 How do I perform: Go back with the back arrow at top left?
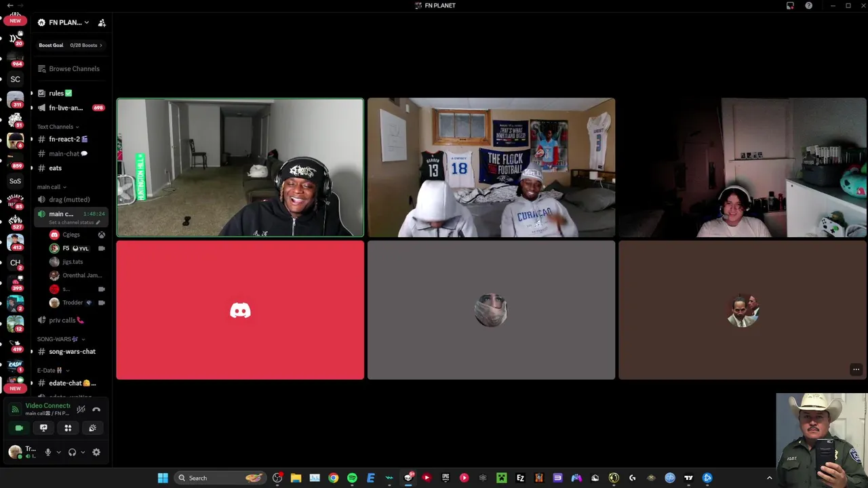9,5
